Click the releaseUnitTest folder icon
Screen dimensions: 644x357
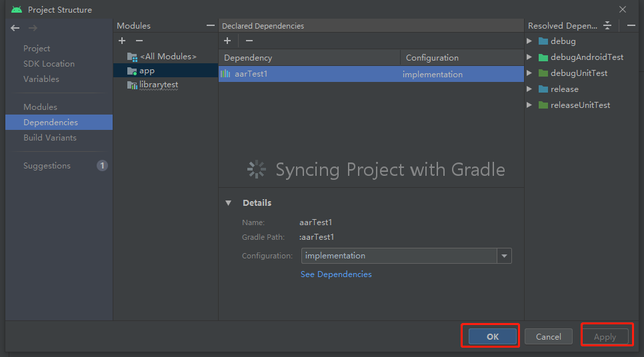[x=543, y=105]
